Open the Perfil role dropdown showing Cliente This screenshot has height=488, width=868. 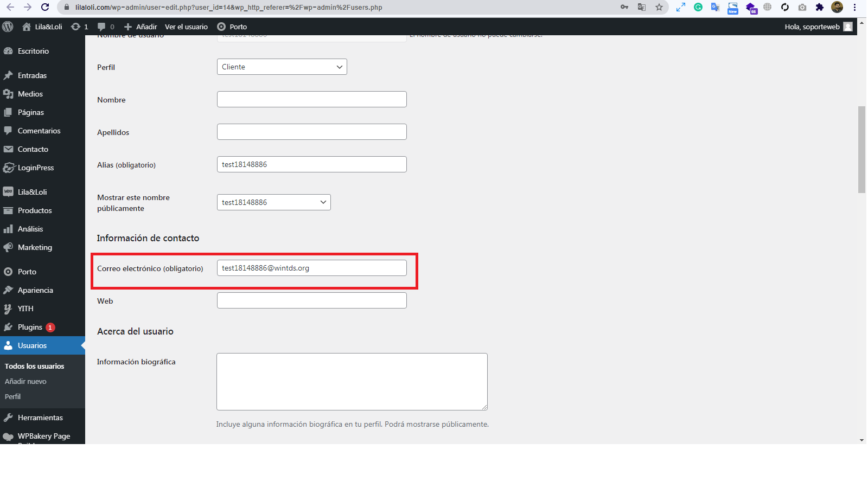(x=282, y=67)
